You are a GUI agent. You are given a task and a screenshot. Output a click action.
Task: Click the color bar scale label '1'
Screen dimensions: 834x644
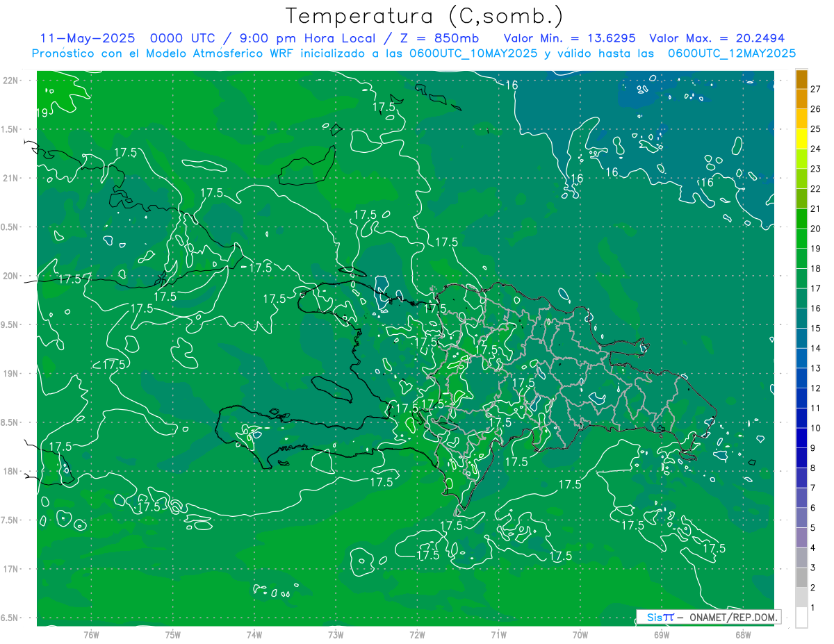(x=813, y=608)
